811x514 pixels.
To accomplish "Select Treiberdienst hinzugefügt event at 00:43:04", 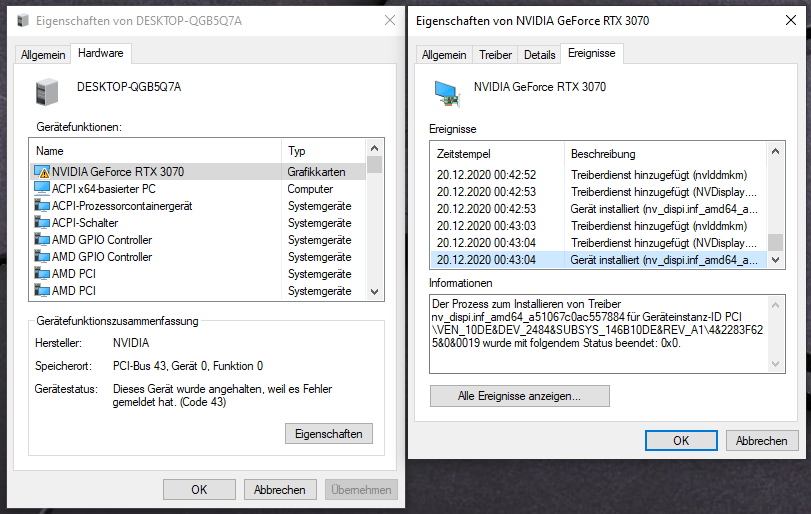I will click(x=599, y=243).
